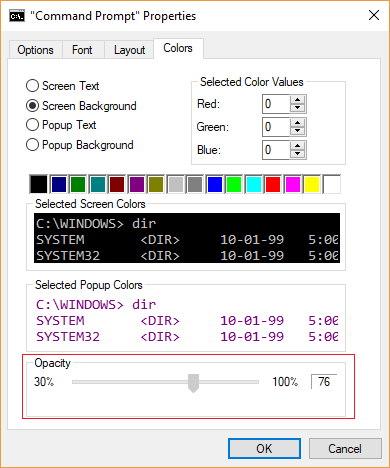Pick the black color swatch
390x468 pixels.
[x=39, y=184]
